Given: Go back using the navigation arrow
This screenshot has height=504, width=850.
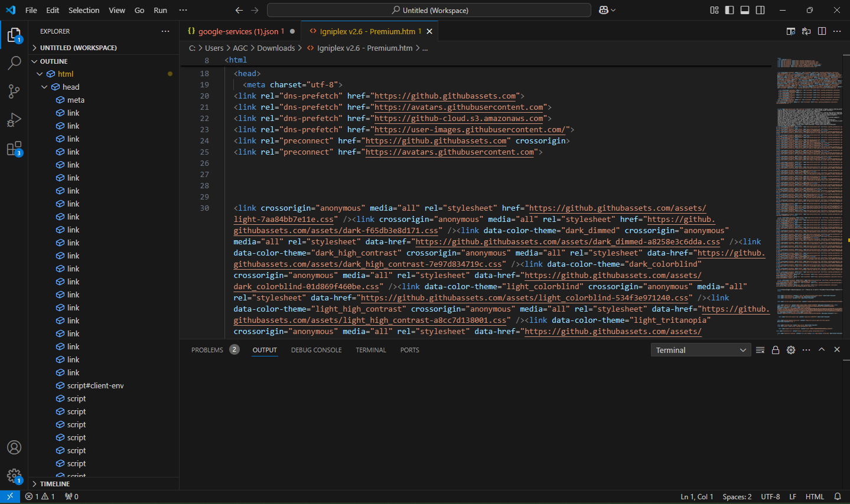Looking at the screenshot, I should (x=239, y=10).
